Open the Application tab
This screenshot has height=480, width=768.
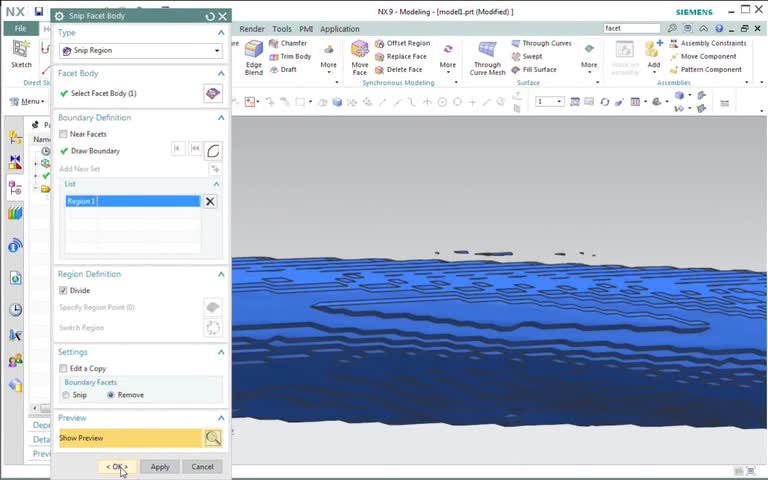(339, 29)
